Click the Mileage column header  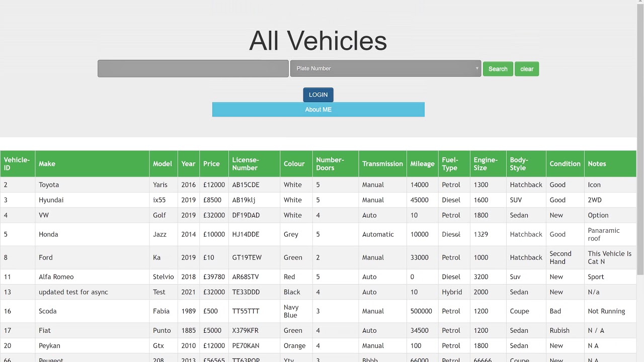click(423, 164)
